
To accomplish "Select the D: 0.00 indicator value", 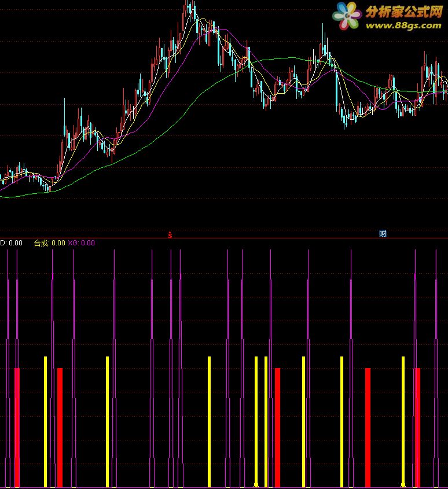I will coord(11,243).
